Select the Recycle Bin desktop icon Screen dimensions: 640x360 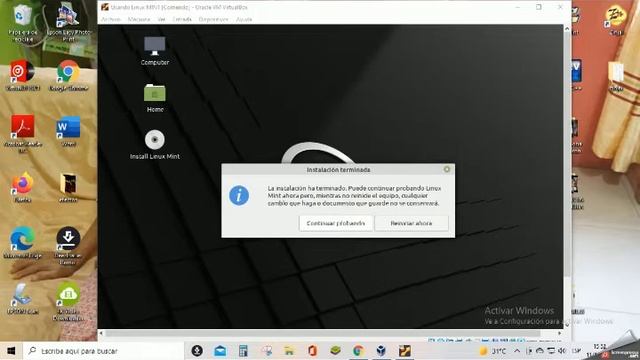[x=22, y=22]
